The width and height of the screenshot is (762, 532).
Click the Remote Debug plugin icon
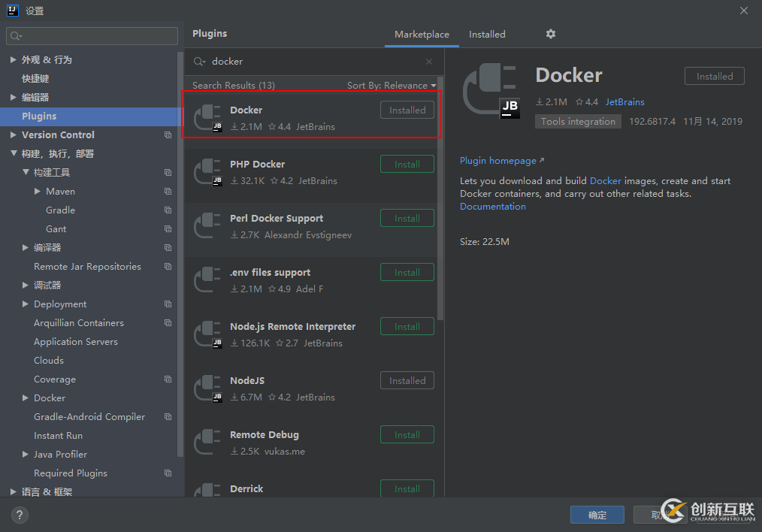(x=208, y=443)
